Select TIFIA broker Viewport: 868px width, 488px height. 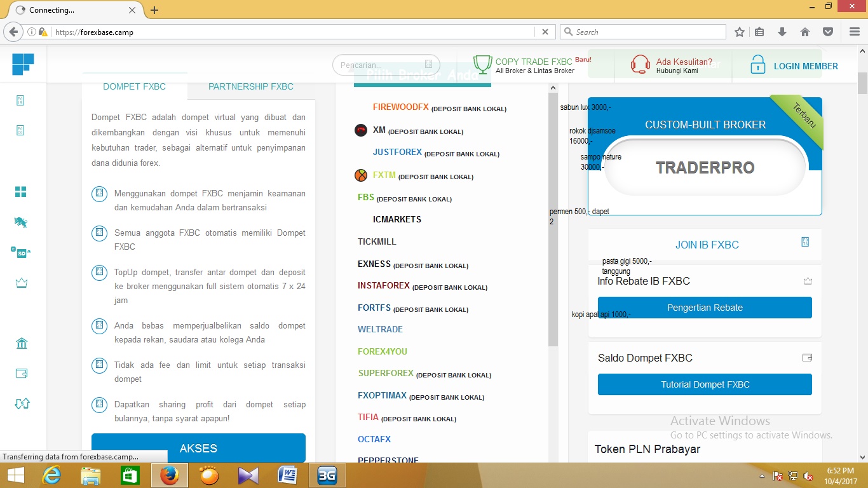tap(368, 417)
